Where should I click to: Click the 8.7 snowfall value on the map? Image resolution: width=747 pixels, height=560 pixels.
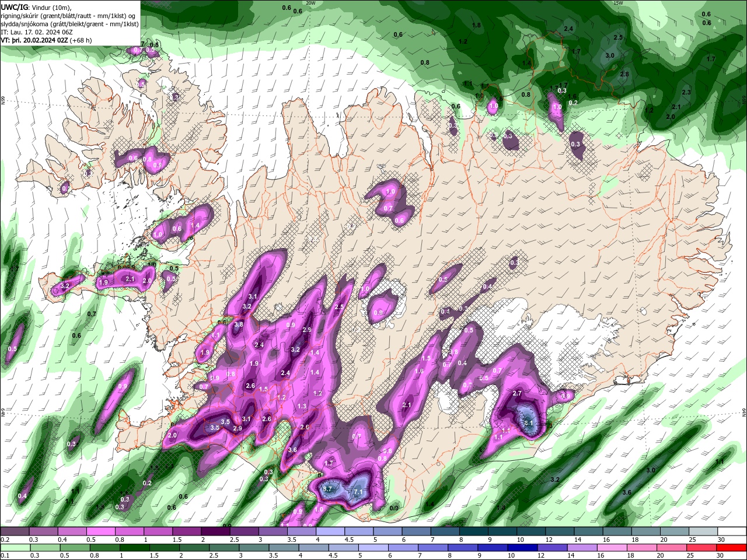[327, 488]
